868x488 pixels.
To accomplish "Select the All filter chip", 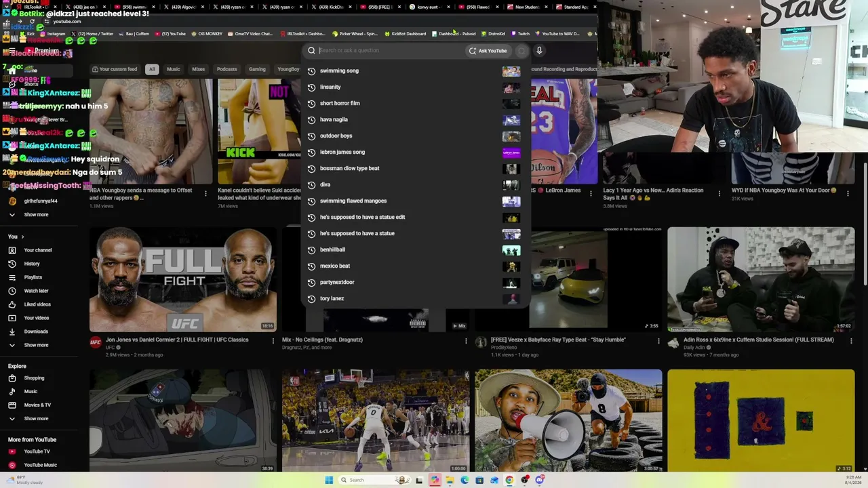I will pos(152,69).
